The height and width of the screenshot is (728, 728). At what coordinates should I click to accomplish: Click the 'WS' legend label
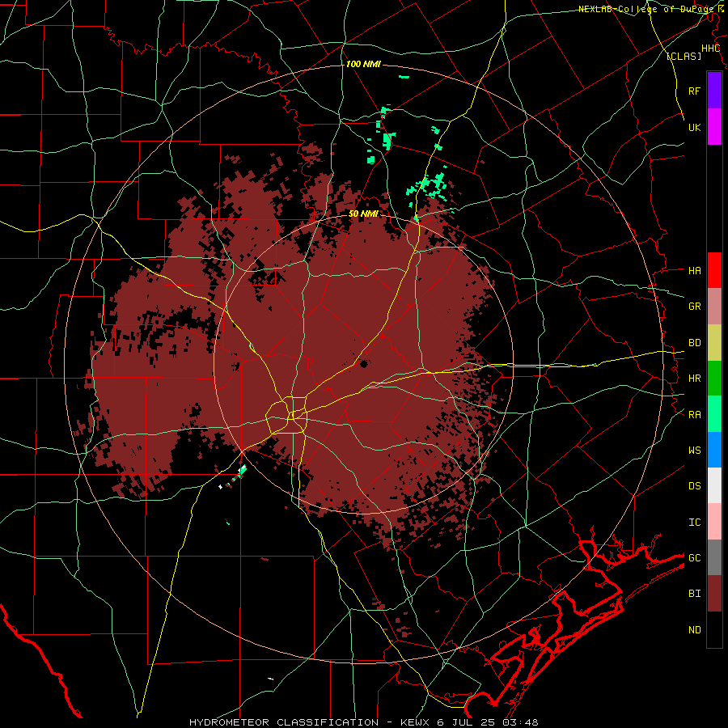tap(694, 451)
